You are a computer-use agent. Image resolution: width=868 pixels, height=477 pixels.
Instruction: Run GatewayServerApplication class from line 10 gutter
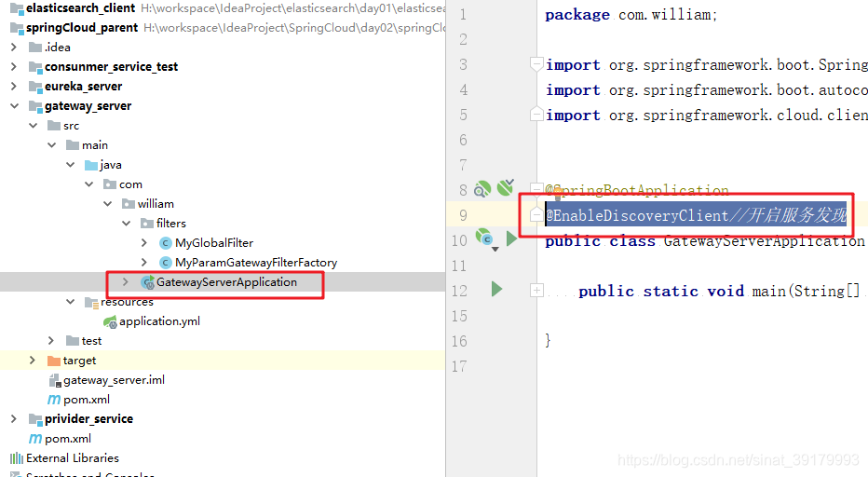pyautogui.click(x=511, y=239)
